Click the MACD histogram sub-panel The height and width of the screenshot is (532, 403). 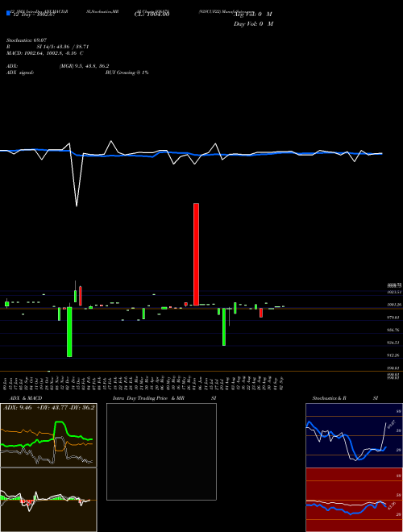click(48, 500)
